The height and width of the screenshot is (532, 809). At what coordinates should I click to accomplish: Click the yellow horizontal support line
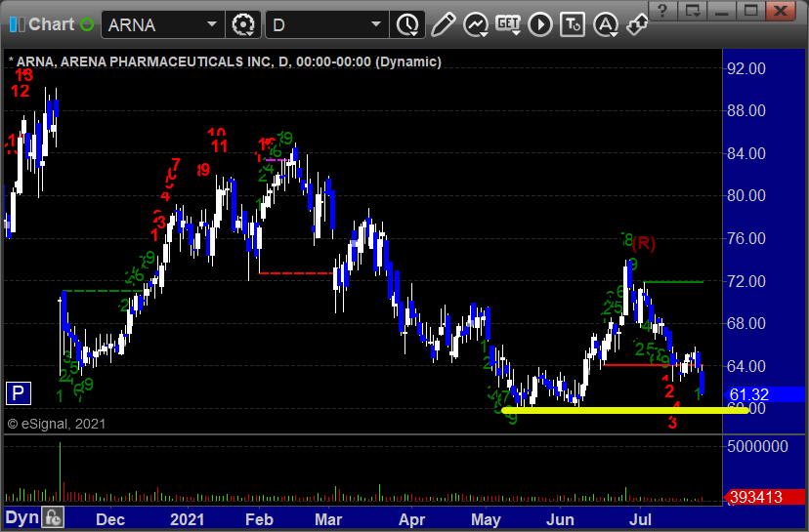[624, 410]
